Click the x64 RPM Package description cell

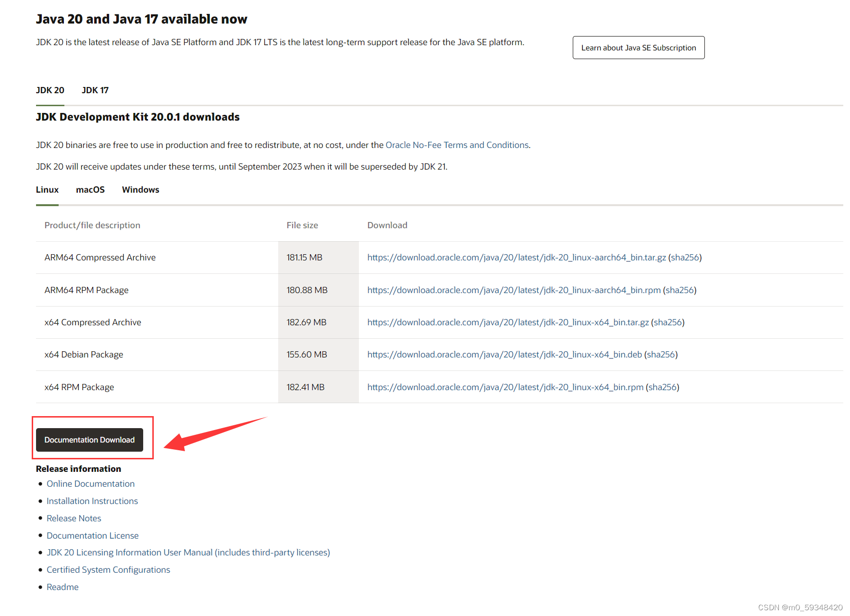pyautogui.click(x=157, y=387)
